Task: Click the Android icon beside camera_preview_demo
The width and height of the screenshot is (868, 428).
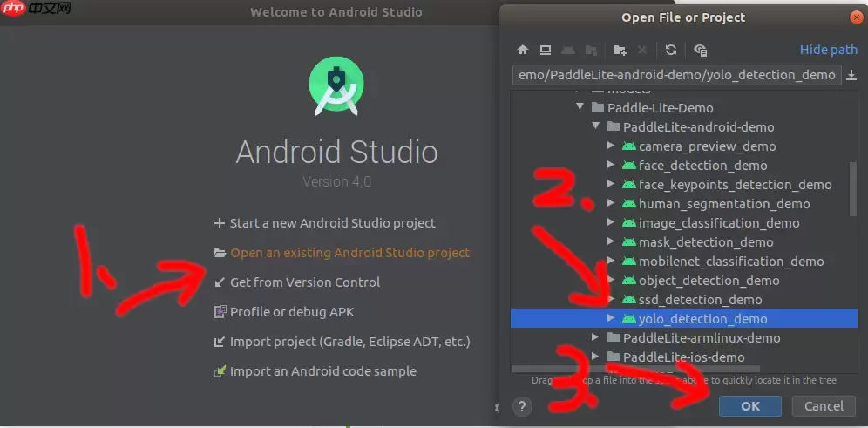Action: point(628,146)
